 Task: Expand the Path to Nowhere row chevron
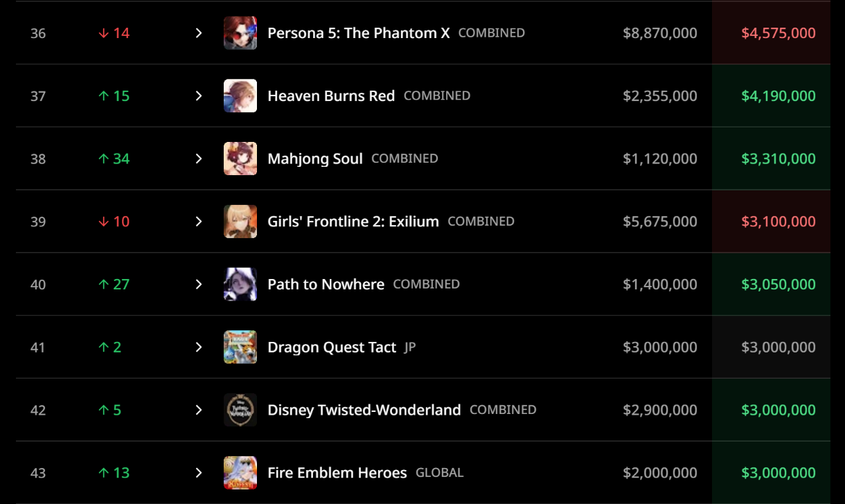(x=199, y=285)
